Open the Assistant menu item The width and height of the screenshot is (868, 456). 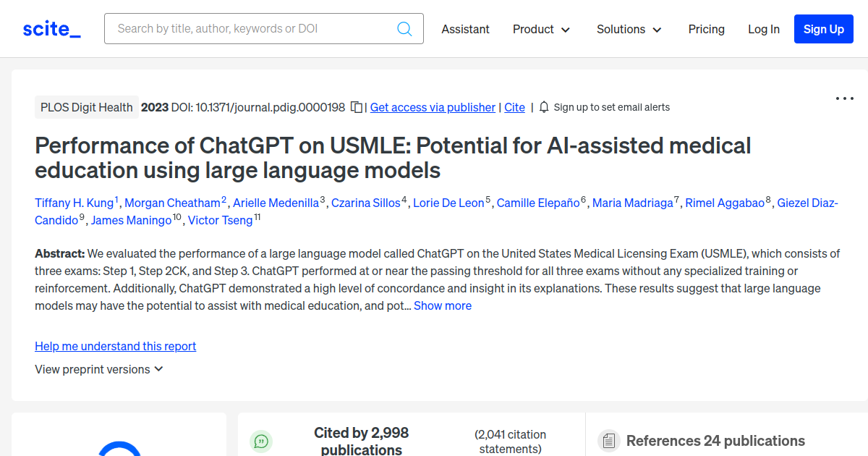click(x=465, y=29)
